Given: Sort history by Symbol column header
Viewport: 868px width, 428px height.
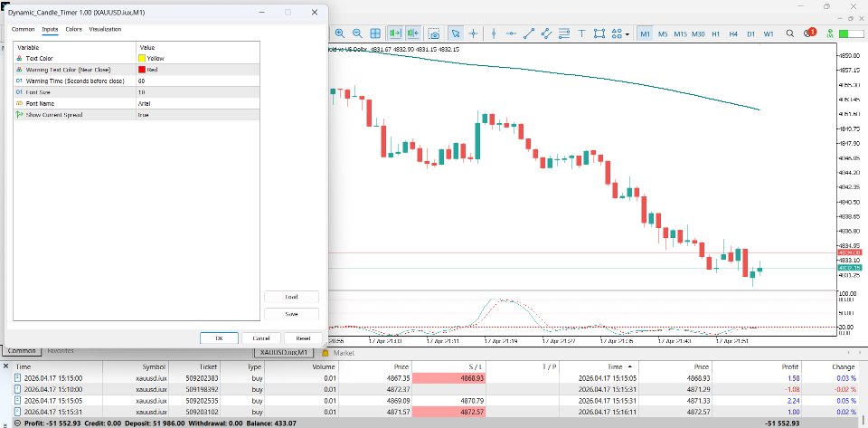Looking at the screenshot, I should click(155, 366).
